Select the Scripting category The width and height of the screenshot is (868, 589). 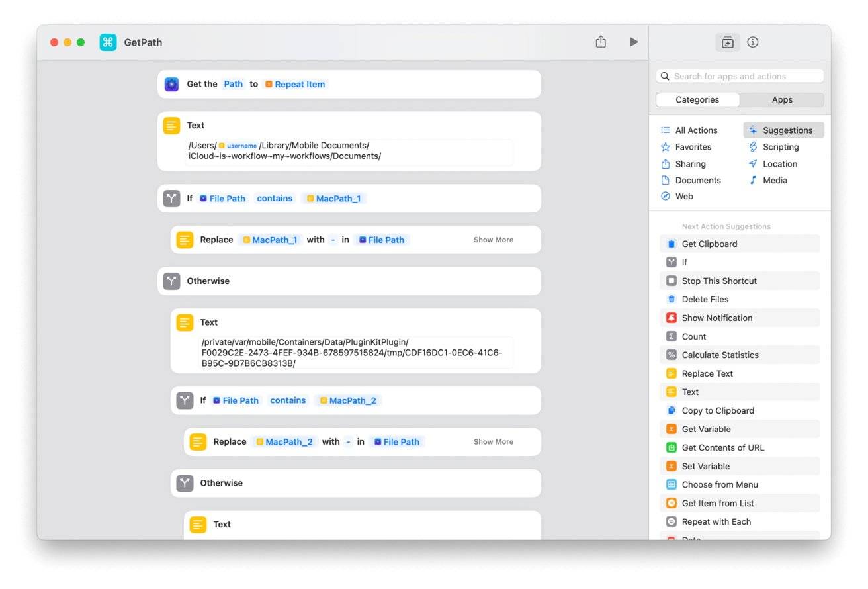coord(780,147)
